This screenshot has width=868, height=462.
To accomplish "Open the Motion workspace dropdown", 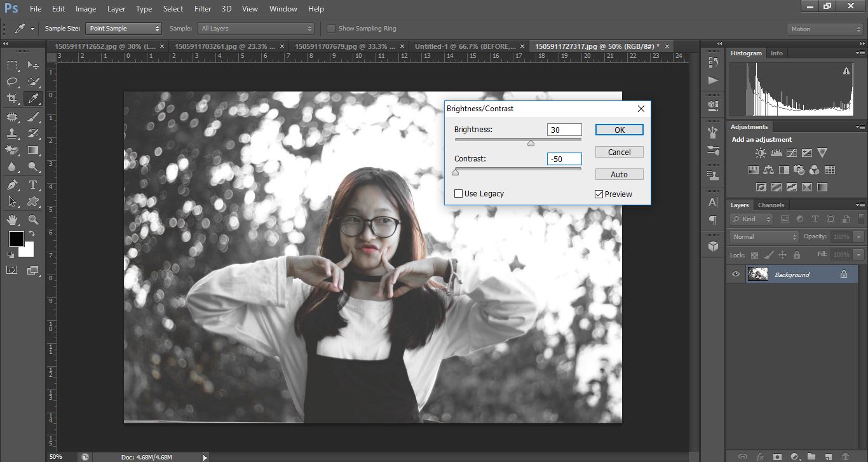I will [825, 29].
